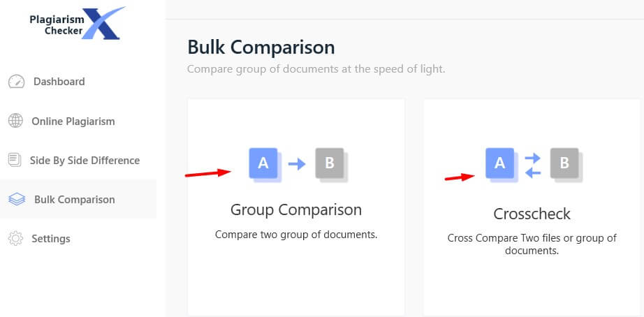Go to Online Plagiarism section

click(x=73, y=121)
